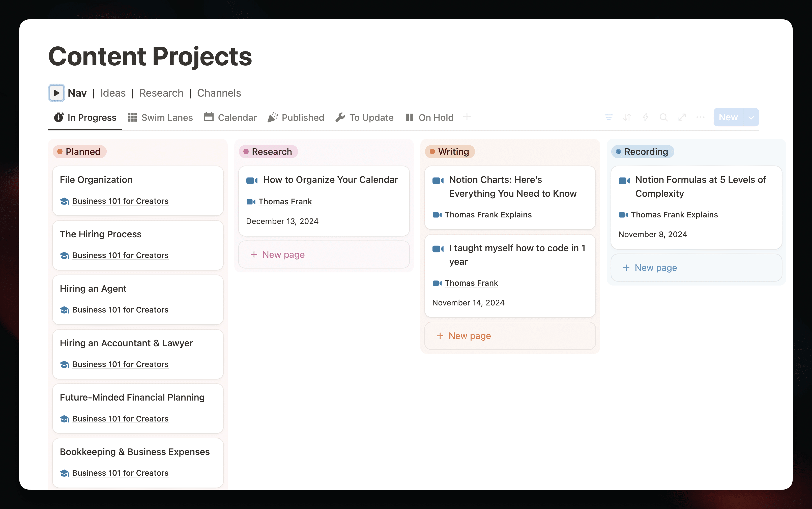812x509 pixels.
Task: Open Thomas Frank Explains link under Notion Charts
Action: click(x=488, y=215)
